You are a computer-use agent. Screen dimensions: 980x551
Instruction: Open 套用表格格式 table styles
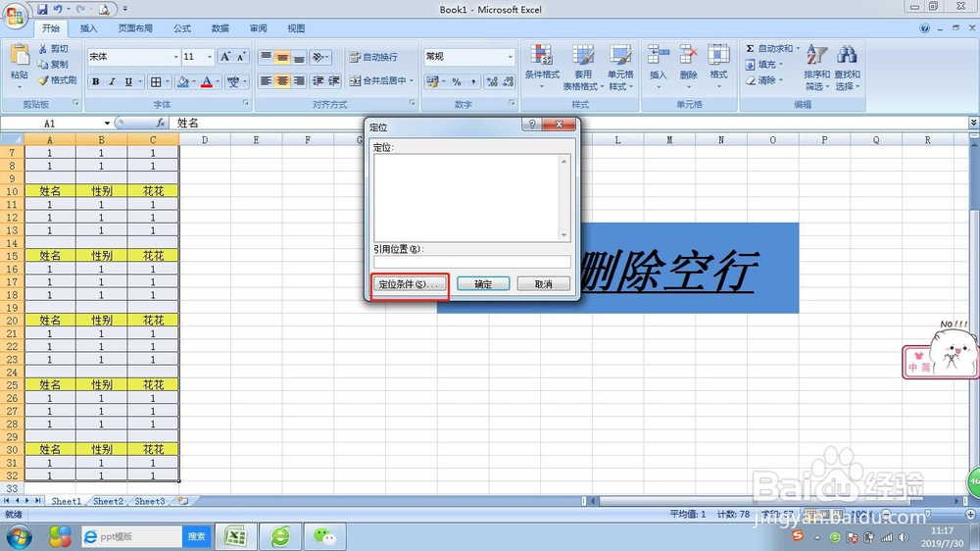pos(582,67)
